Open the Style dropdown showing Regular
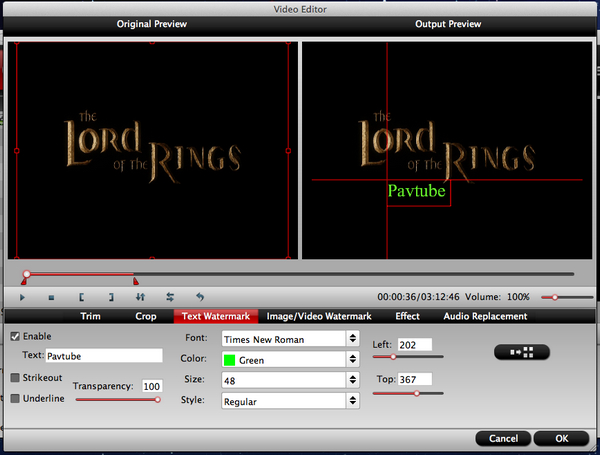 pyautogui.click(x=290, y=401)
